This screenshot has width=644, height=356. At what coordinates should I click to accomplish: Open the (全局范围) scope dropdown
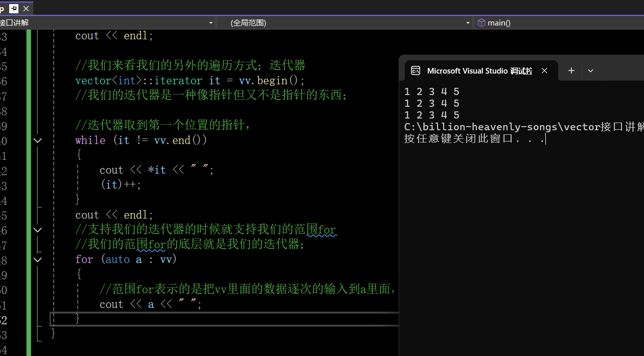click(x=467, y=22)
